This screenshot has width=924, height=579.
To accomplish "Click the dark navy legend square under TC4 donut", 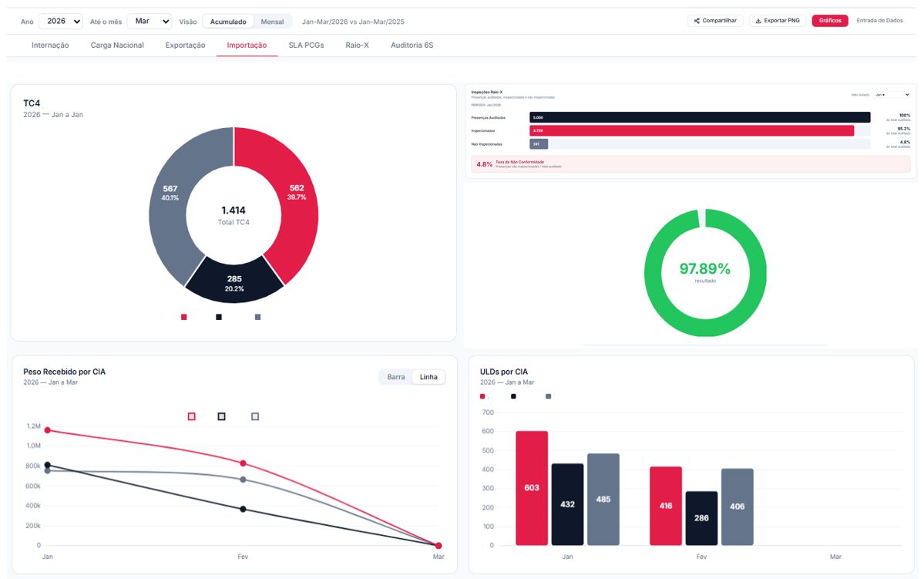I will (219, 317).
